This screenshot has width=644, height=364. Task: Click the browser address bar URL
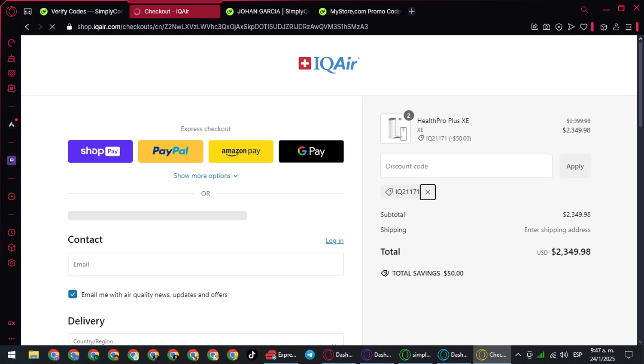[x=222, y=27]
